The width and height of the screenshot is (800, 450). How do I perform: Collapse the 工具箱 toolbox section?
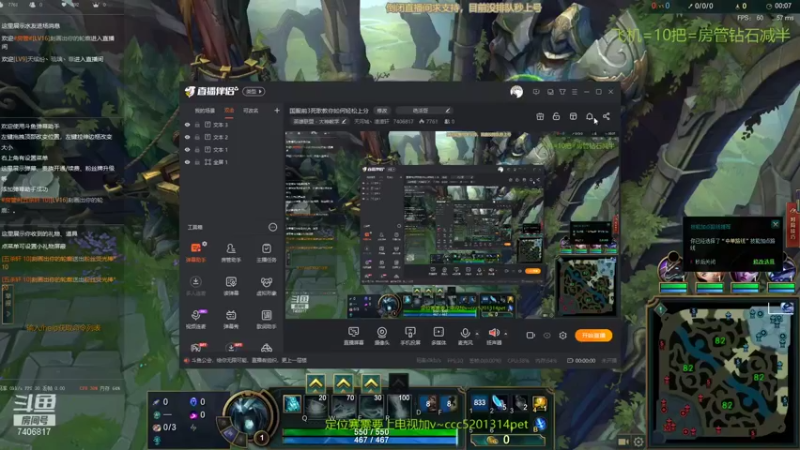point(272,227)
